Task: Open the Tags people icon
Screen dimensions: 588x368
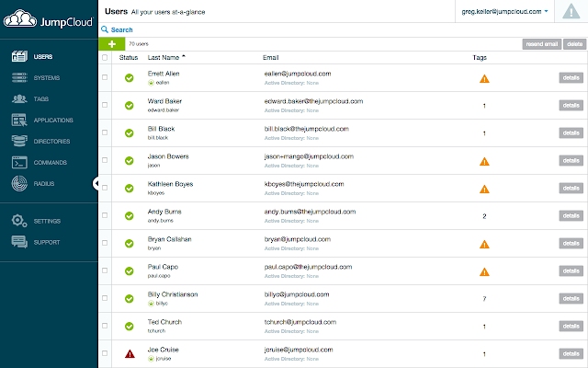Action: tap(19, 98)
